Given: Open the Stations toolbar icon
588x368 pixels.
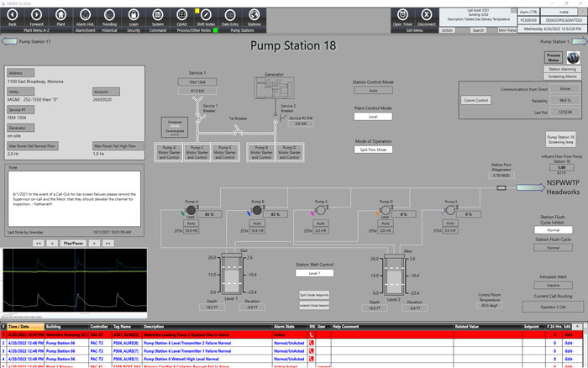Looking at the screenshot, I should [255, 16].
